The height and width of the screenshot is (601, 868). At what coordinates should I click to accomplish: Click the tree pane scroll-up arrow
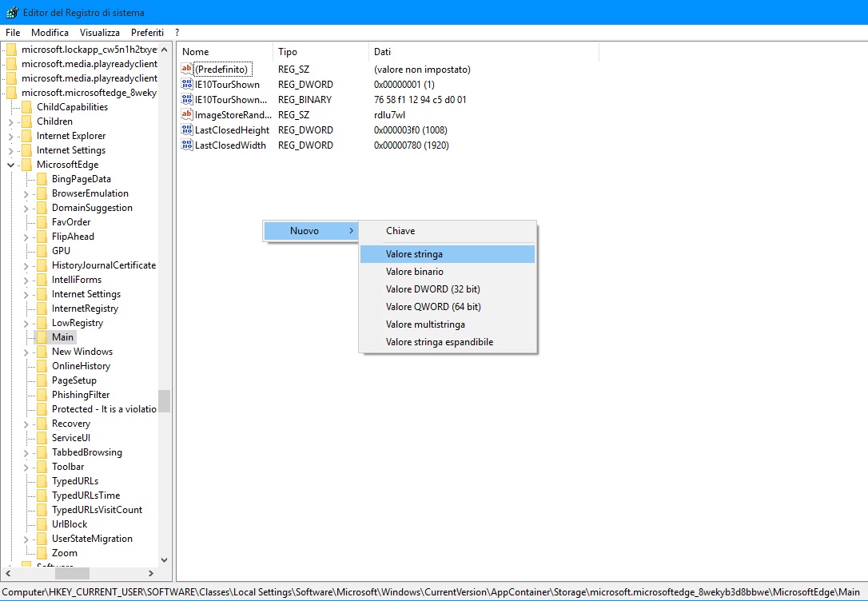pyautogui.click(x=164, y=50)
